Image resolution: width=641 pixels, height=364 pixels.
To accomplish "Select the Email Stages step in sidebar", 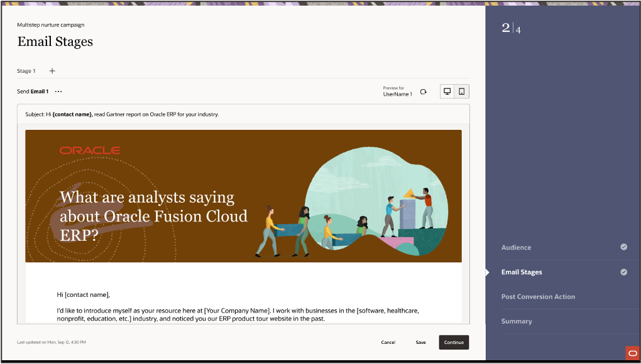I will coord(522,272).
